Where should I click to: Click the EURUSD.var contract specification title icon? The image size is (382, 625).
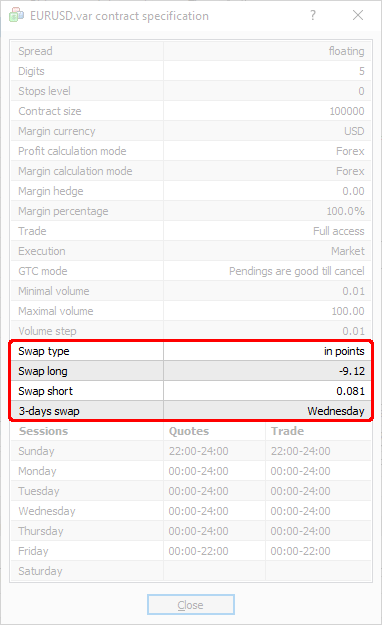pyautogui.click(x=16, y=15)
